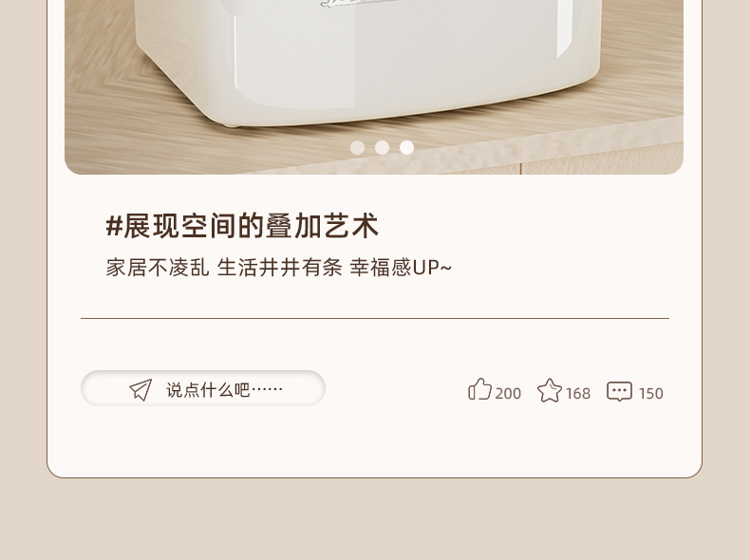
Task: Click the horizontal divider line under the caption
Action: click(x=375, y=318)
